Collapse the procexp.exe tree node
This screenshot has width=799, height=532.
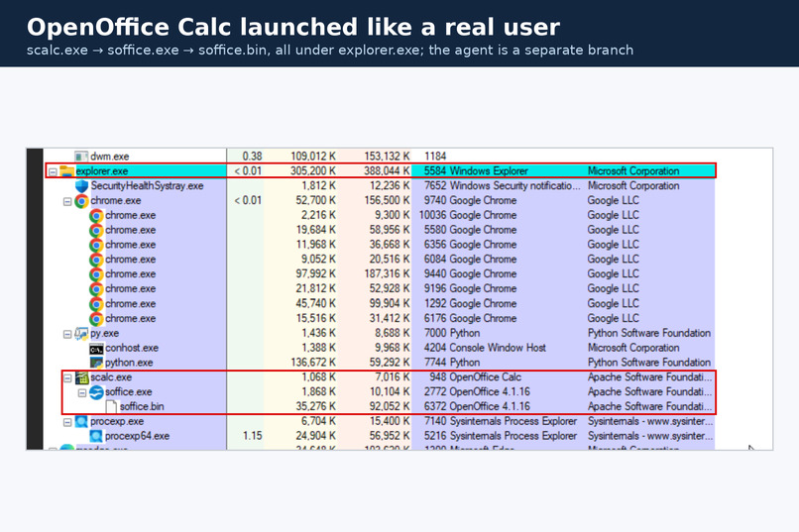pos(67,422)
